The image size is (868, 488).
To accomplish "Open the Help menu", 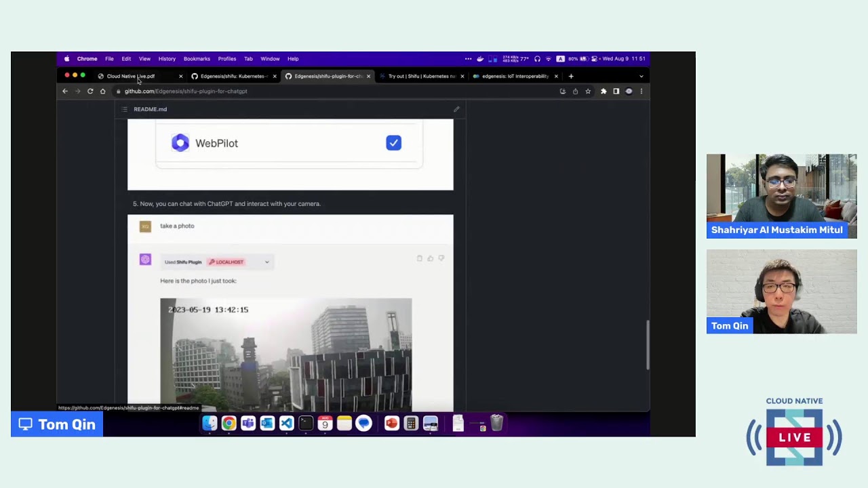I will [293, 59].
